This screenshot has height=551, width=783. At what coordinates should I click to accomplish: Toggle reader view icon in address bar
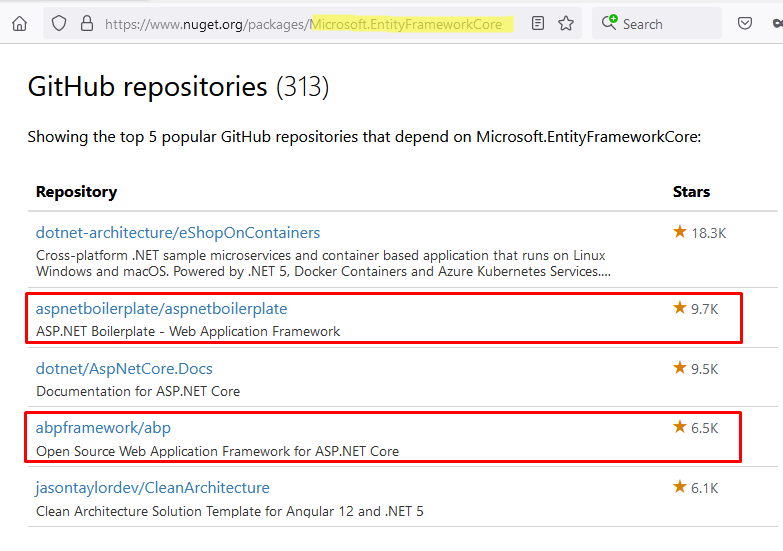tap(538, 23)
